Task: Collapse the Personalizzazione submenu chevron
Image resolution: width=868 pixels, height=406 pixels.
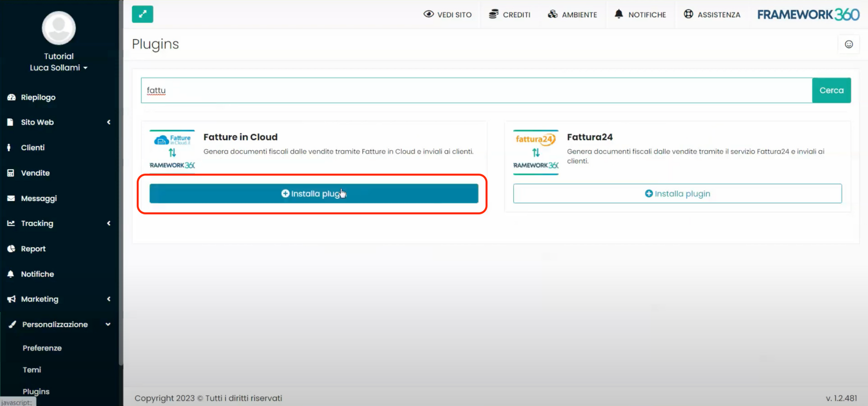Action: [x=108, y=325]
